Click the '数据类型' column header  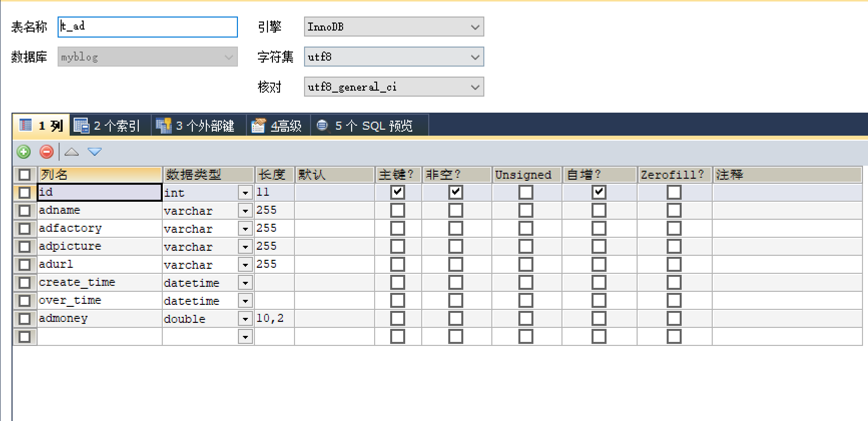point(208,175)
